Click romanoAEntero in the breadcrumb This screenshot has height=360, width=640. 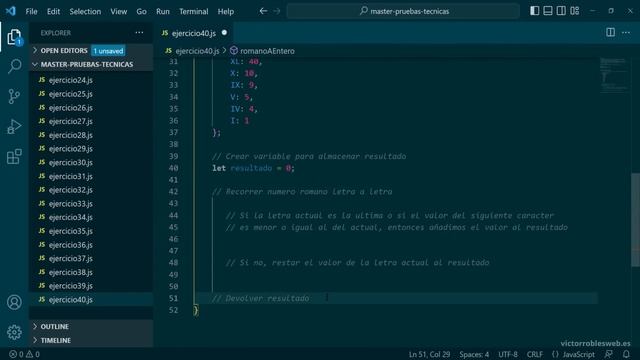(x=267, y=51)
